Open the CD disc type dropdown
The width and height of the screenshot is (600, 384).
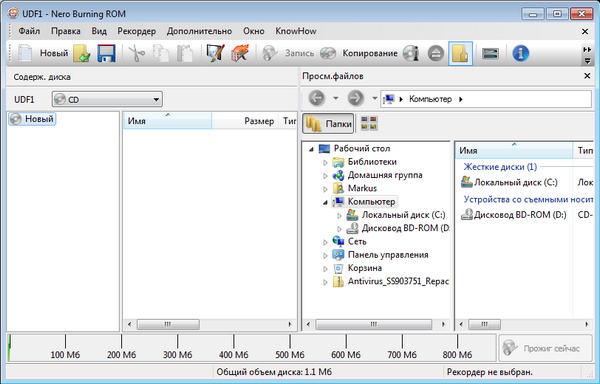point(107,99)
